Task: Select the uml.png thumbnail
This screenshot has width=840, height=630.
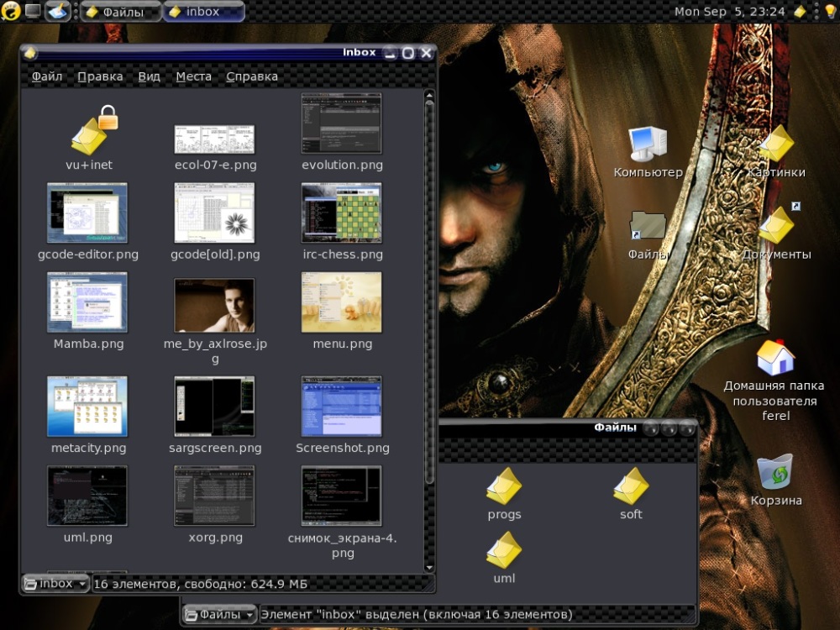Action: [87, 496]
